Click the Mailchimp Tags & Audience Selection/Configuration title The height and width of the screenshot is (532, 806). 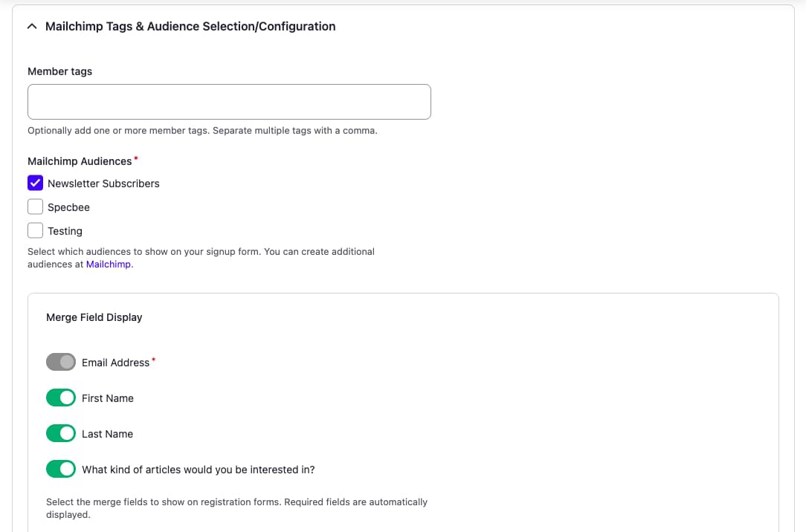coord(190,26)
